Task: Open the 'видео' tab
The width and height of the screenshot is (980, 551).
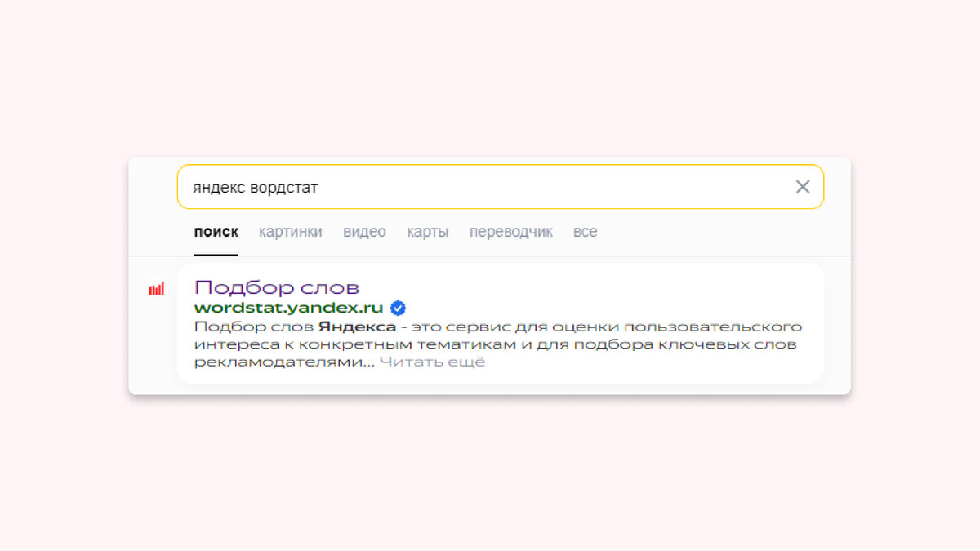Action: pyautogui.click(x=364, y=232)
